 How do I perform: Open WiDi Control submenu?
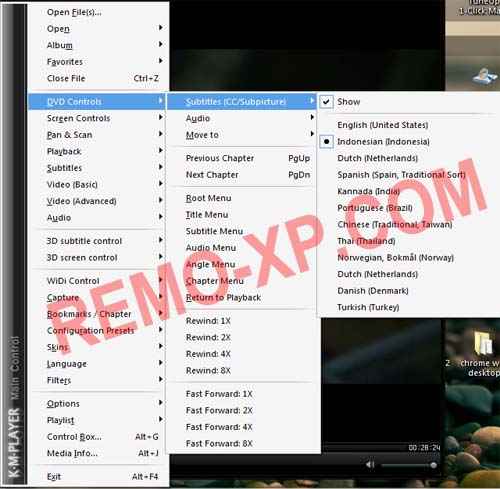tap(97, 281)
